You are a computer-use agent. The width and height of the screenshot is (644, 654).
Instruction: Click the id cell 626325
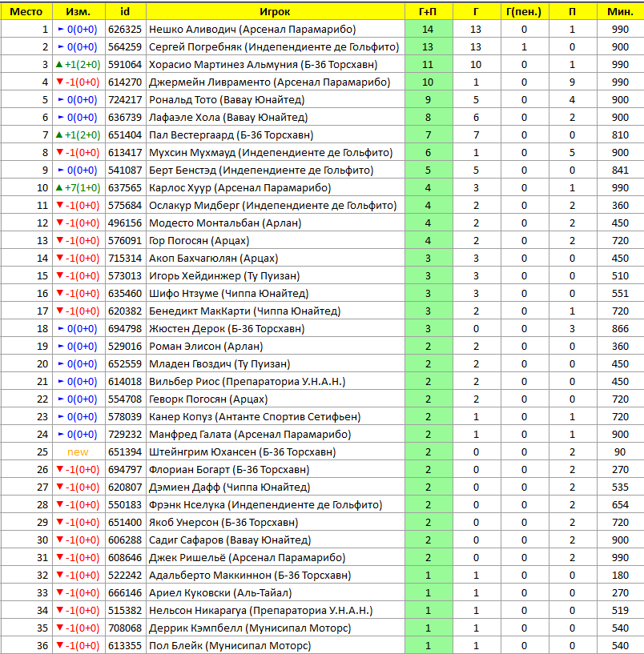click(125, 29)
